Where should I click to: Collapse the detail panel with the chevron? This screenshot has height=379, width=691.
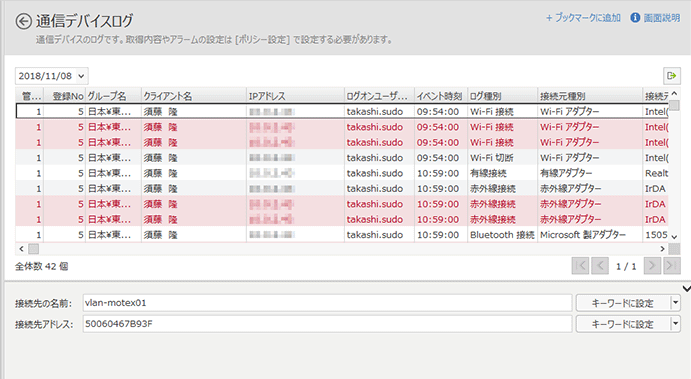[686, 289]
